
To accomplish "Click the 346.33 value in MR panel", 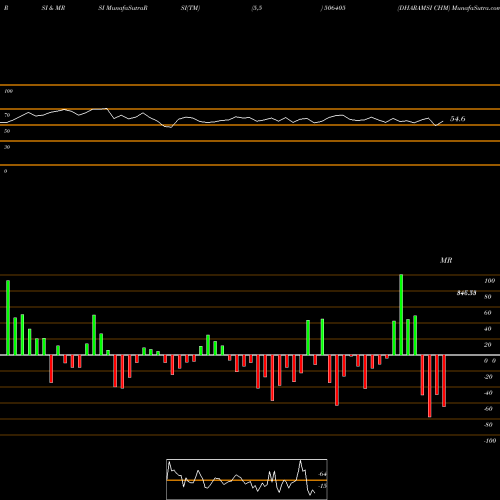I will point(466,293).
